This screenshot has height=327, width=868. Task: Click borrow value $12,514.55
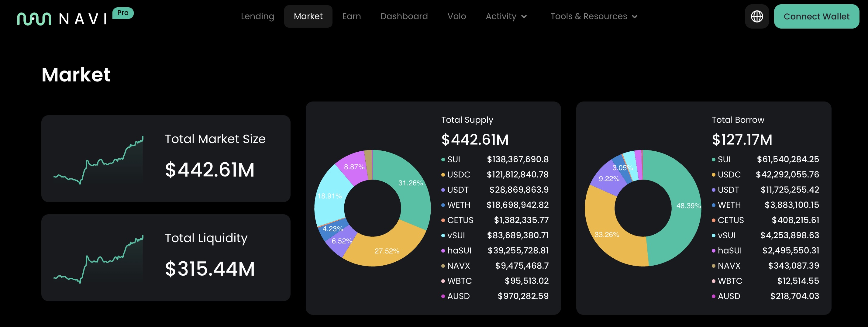798,281
